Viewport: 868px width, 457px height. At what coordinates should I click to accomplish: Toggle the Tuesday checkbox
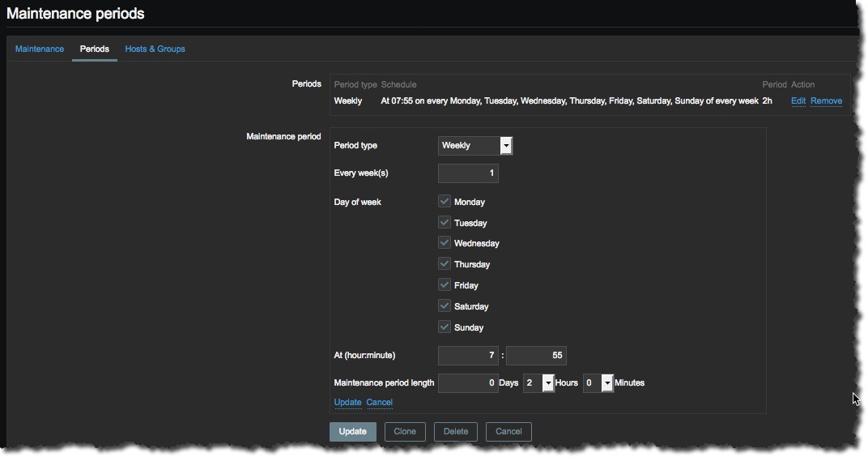[x=445, y=222]
